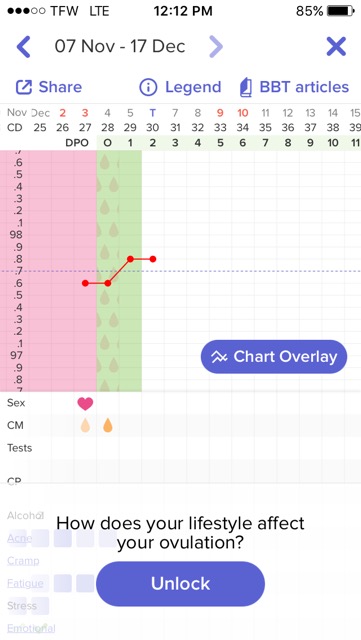Tap the pink heart Sex marker
The width and height of the screenshot is (361, 640).
85,404
